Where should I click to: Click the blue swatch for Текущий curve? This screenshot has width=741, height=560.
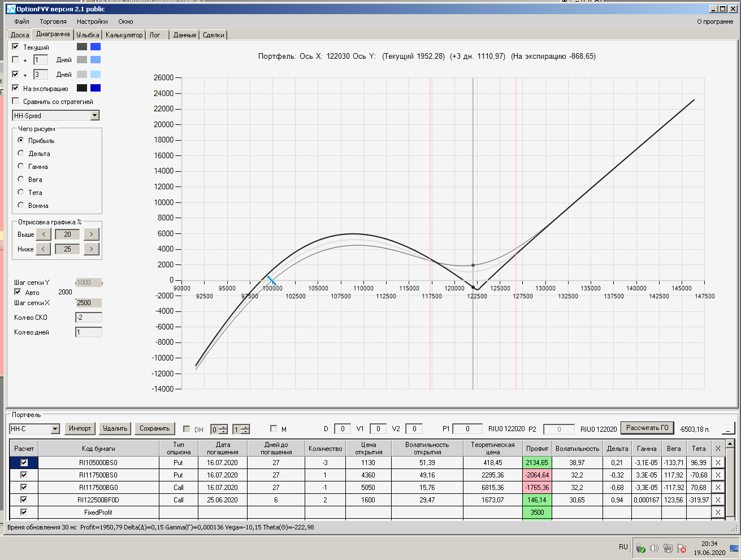click(96, 47)
